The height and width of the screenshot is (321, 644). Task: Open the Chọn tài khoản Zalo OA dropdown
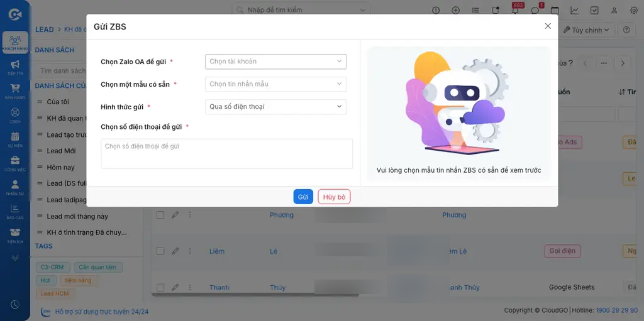coord(275,62)
